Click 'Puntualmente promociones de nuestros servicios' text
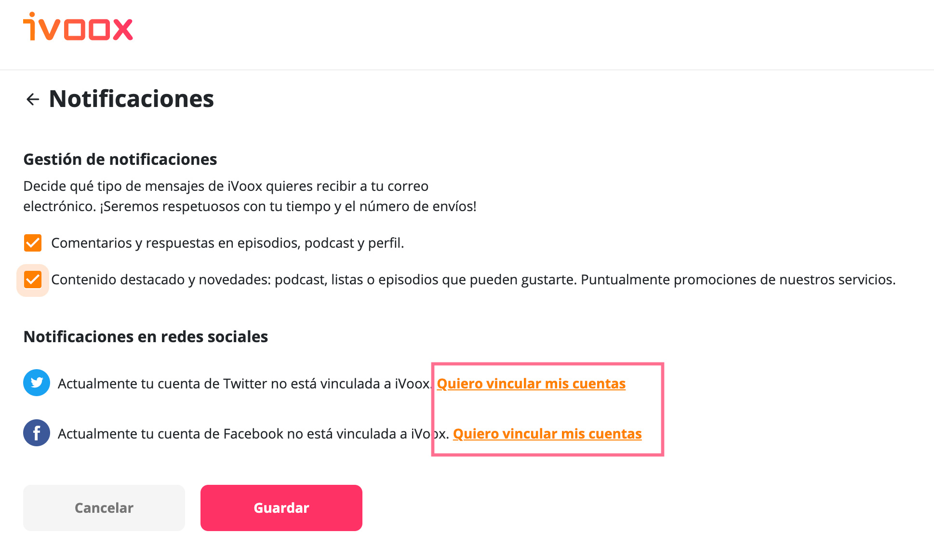The width and height of the screenshot is (934, 560). (738, 280)
